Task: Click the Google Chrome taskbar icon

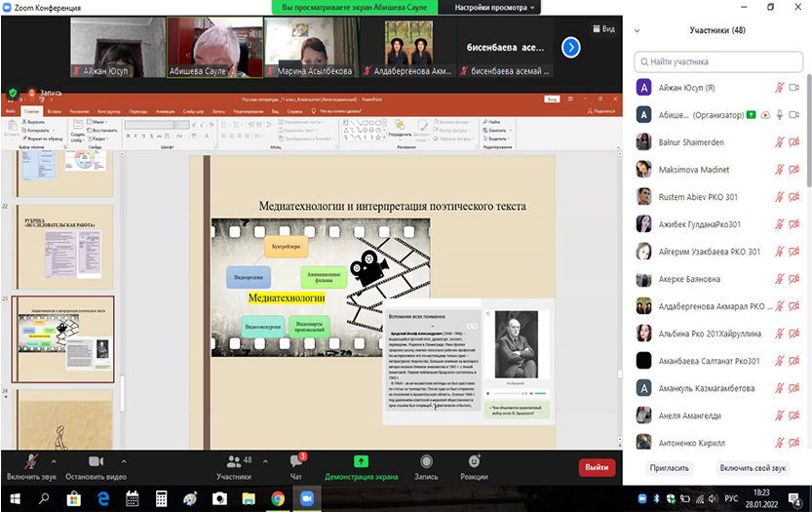Action: click(x=278, y=498)
